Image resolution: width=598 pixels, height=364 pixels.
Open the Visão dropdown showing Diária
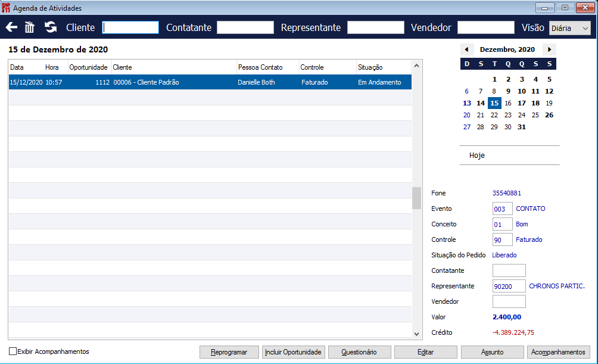[x=570, y=28]
